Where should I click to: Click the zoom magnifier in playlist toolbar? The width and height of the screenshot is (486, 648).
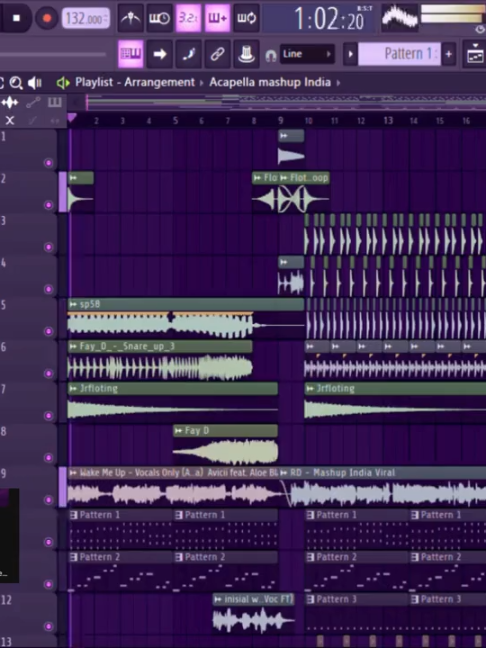coord(16,83)
